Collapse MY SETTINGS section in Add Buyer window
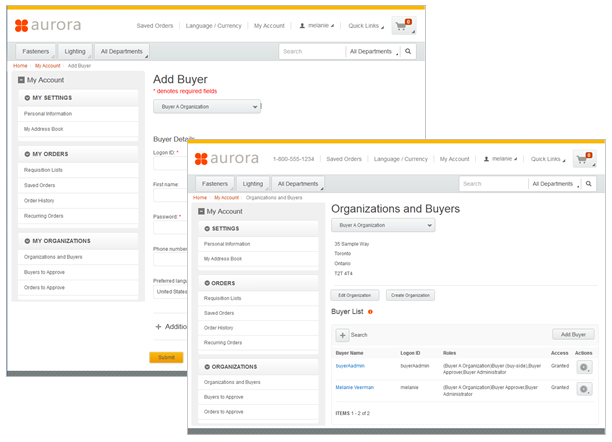612x442 pixels. pos(27,98)
